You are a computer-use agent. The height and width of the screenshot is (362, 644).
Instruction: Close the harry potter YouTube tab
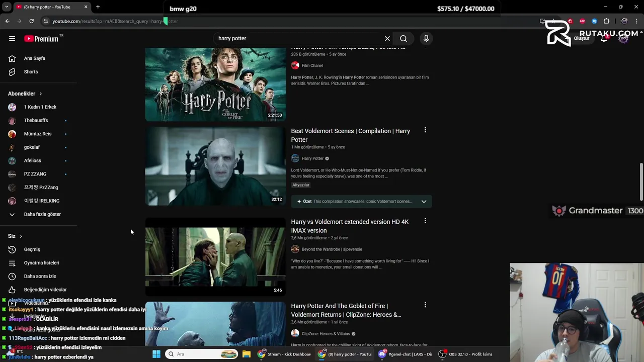click(86, 7)
